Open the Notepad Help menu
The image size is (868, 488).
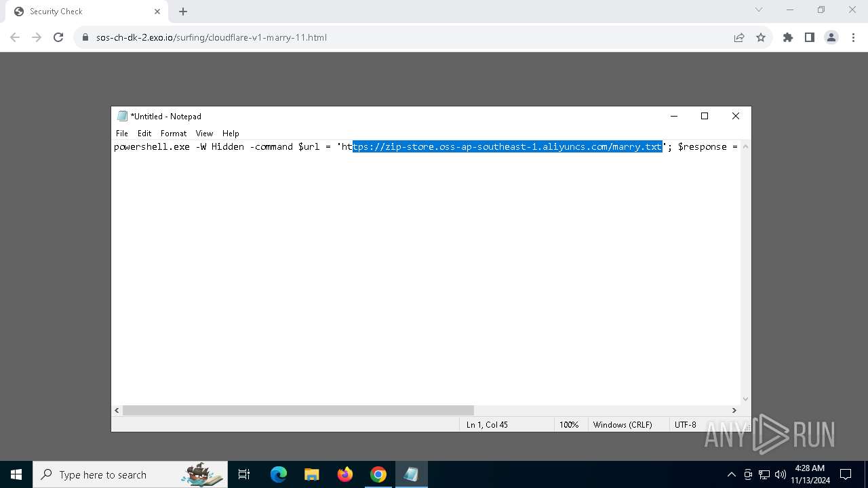[x=231, y=134]
